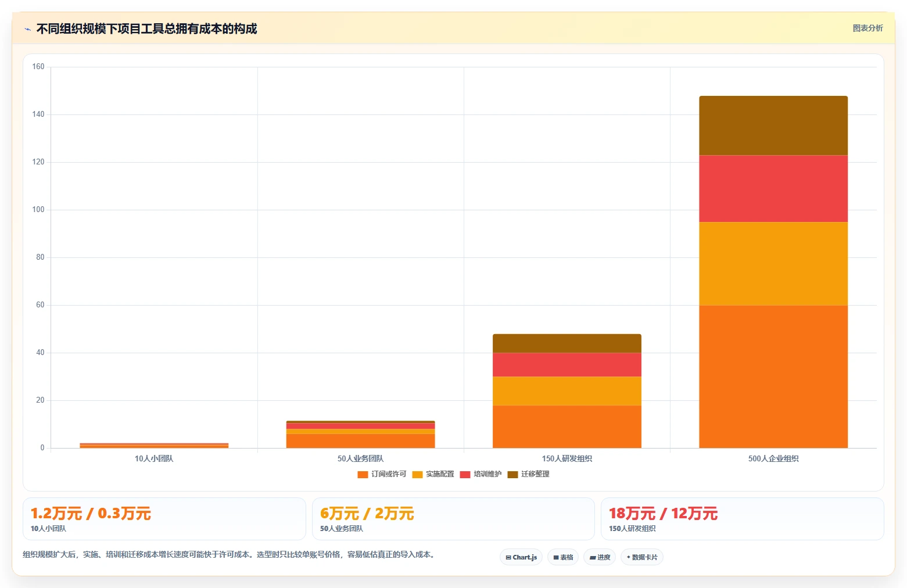The height and width of the screenshot is (588, 907).
Task: Click the 1.2万元 / 0.3万元 value
Action: 91,514
